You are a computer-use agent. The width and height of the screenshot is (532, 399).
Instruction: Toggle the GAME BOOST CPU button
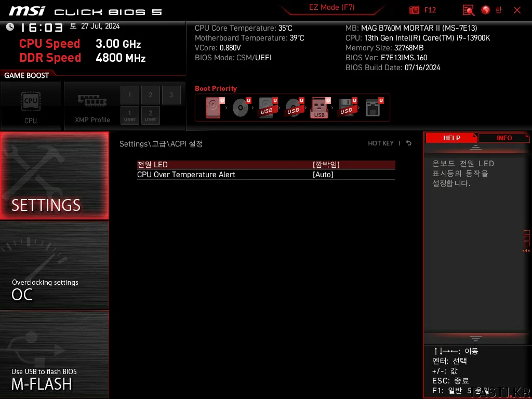[31, 106]
